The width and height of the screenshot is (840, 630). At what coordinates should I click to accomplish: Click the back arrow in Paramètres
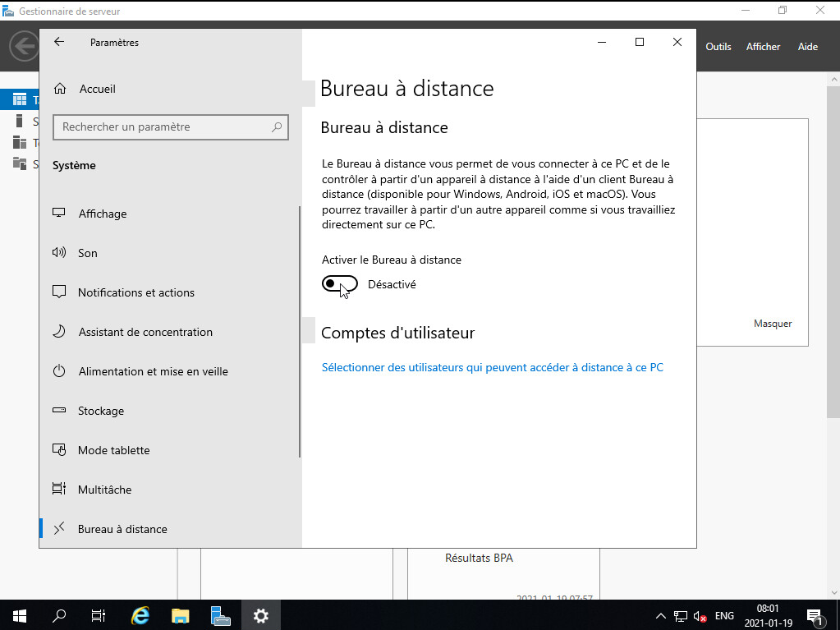point(59,42)
